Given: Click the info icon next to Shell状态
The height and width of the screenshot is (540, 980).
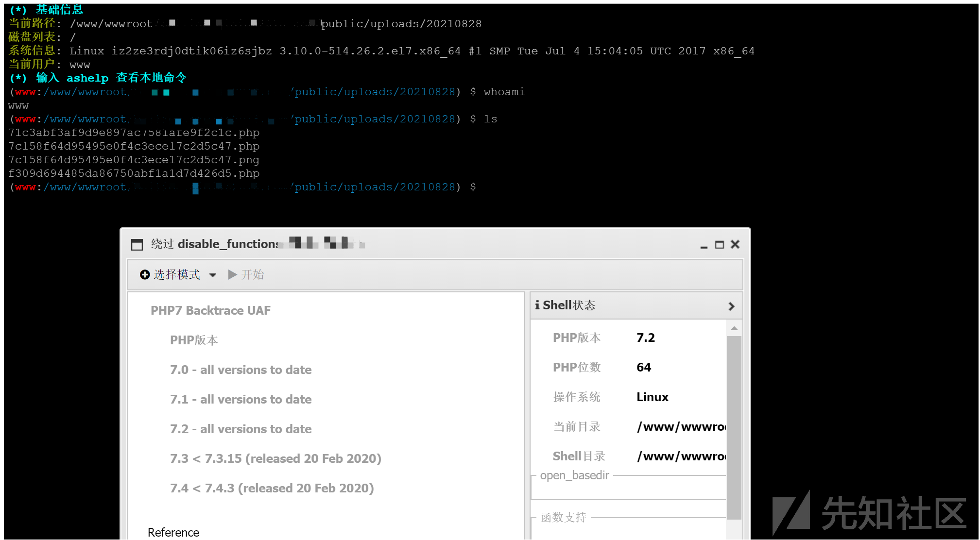Looking at the screenshot, I should click(537, 305).
